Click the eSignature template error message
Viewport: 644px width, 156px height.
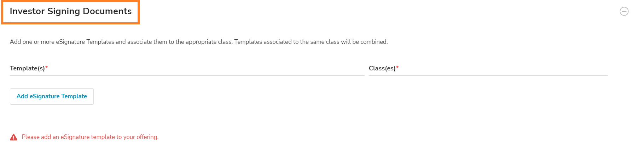coord(90,137)
